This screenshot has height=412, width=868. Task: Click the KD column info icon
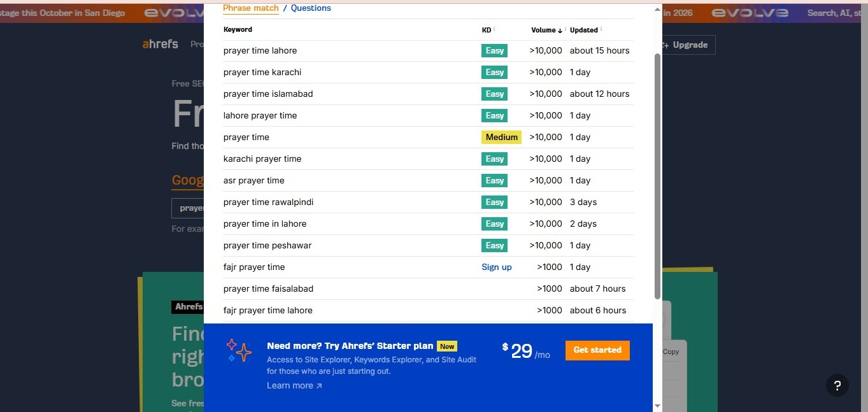tap(494, 29)
